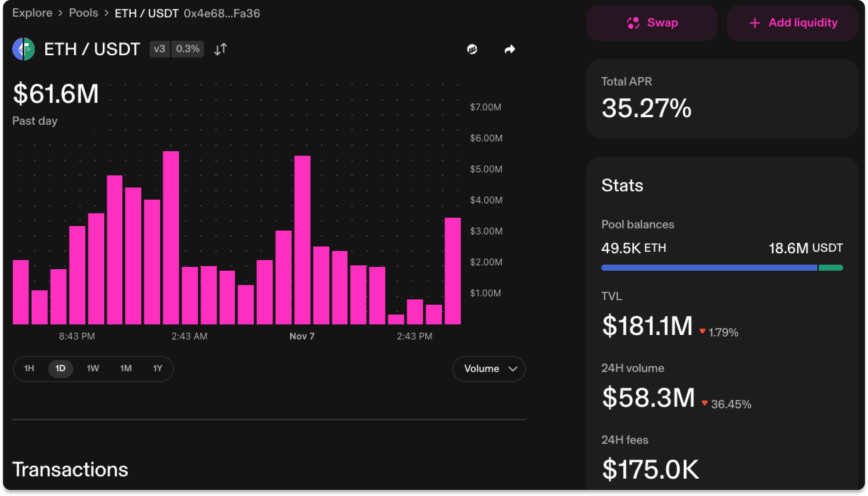Open the pool analytics chart icon
Image resolution: width=868 pixels, height=496 pixels.
[472, 49]
